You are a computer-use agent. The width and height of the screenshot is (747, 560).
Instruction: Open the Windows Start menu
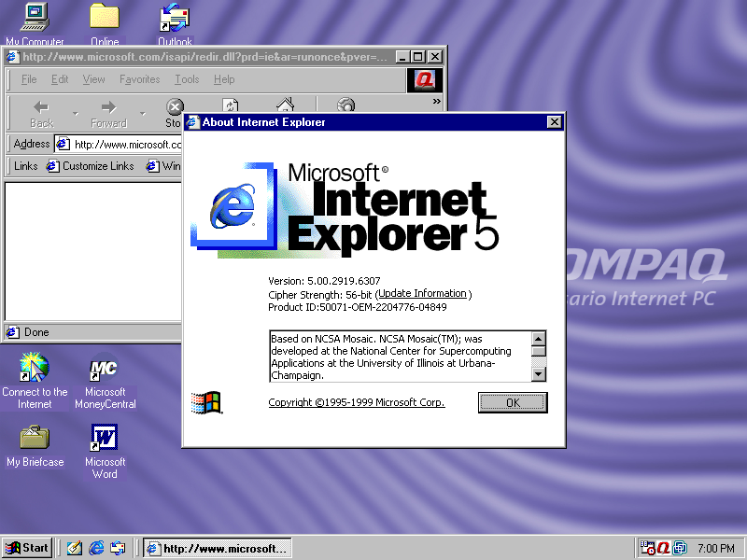point(27,548)
